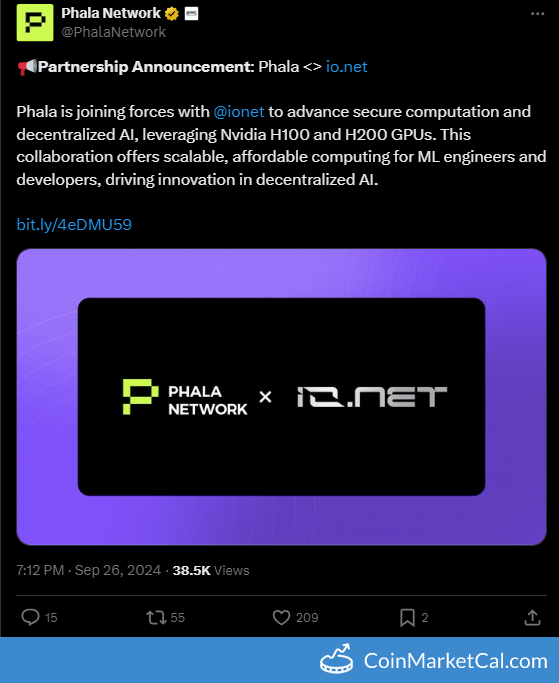Click the @PhalaNetwork handle
Image resolution: width=559 pixels, height=683 pixels.
coord(114,32)
